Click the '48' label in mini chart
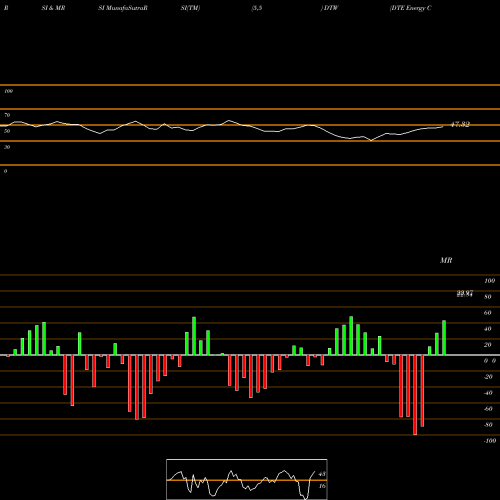 322,474
